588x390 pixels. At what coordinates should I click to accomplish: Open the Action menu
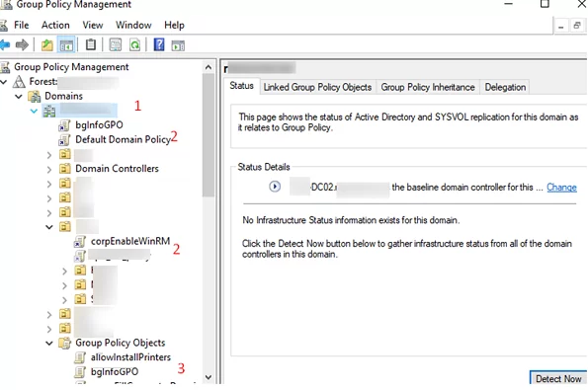click(55, 25)
